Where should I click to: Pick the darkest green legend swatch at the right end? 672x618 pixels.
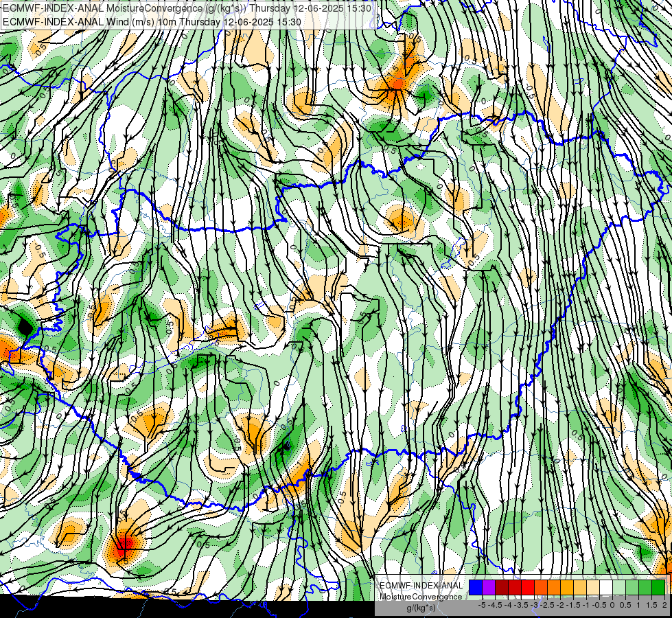658,587
